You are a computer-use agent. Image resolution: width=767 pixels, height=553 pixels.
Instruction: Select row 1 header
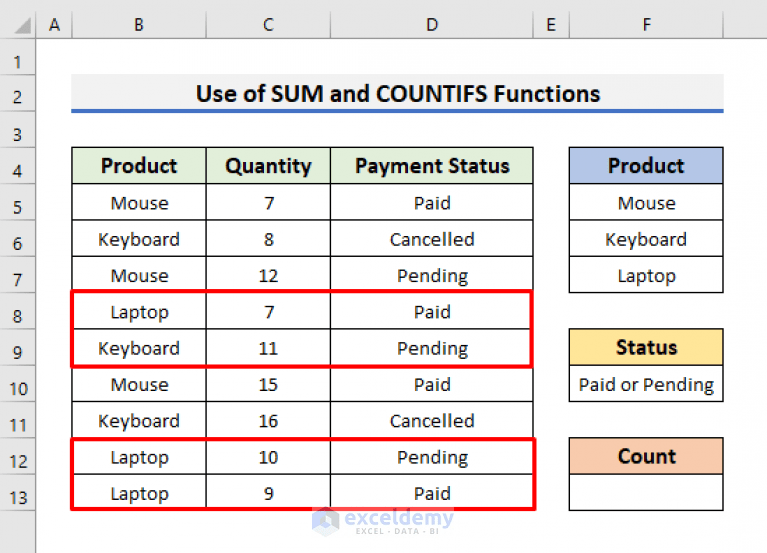(x=18, y=57)
